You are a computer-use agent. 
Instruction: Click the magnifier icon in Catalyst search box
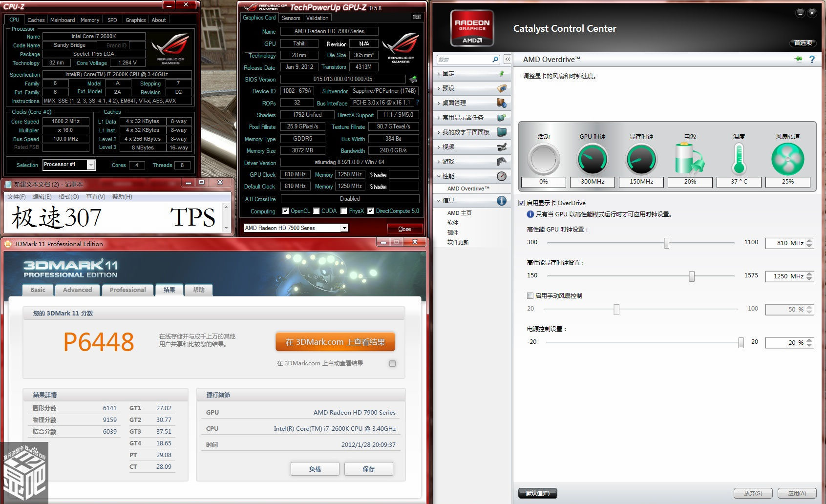pyautogui.click(x=495, y=60)
